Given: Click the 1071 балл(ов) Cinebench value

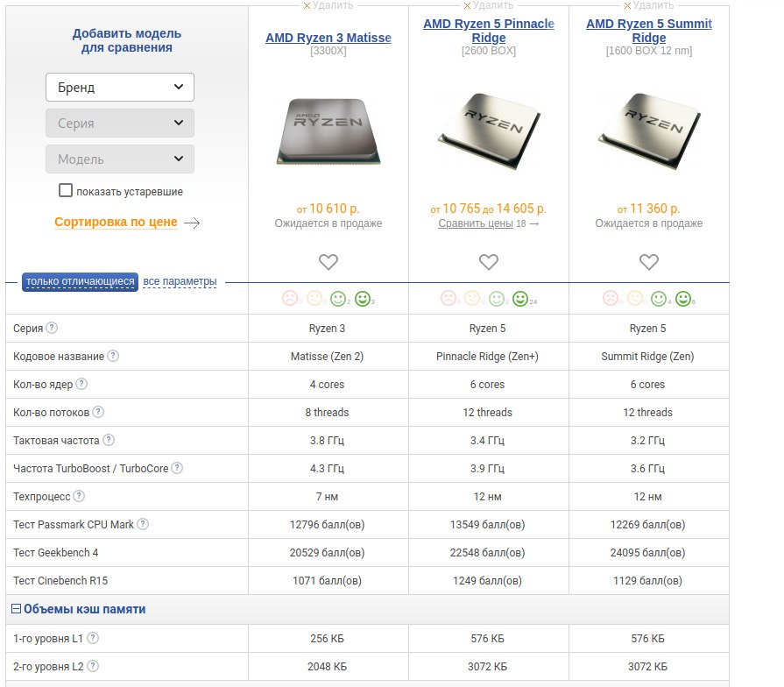Looking at the screenshot, I should 327,580.
